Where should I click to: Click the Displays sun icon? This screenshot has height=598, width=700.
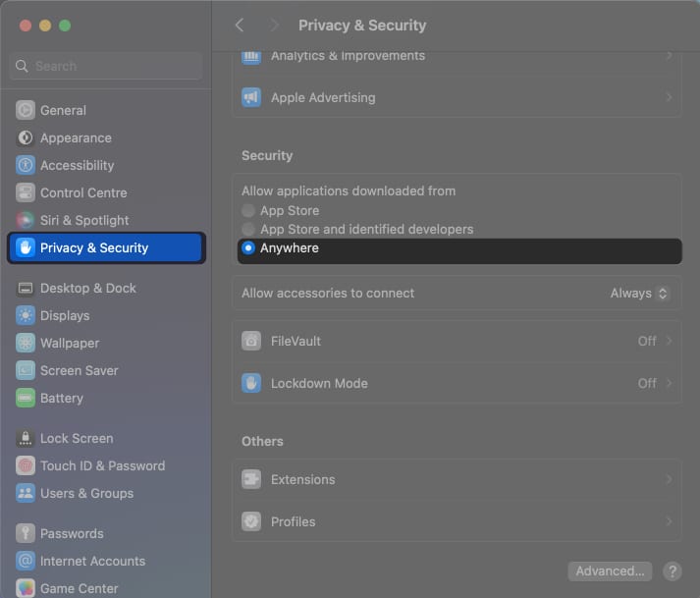[26, 315]
